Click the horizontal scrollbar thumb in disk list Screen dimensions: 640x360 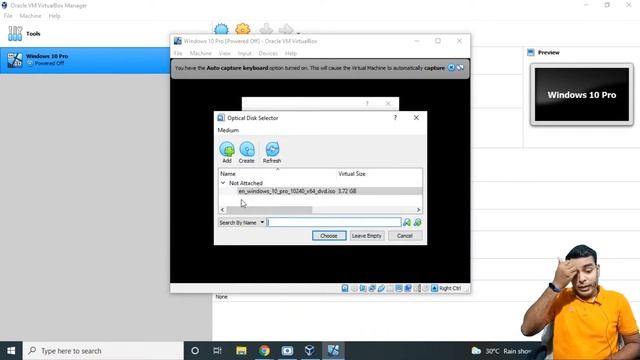(x=269, y=210)
